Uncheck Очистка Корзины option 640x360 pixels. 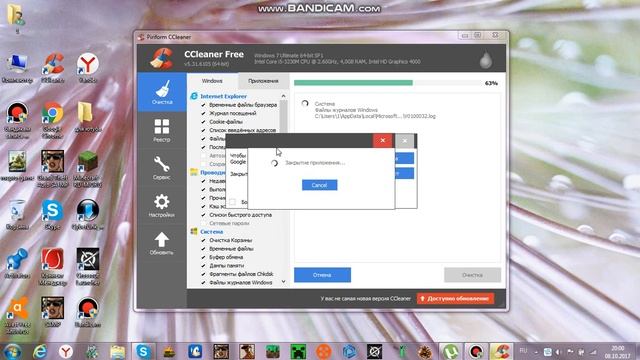203,240
